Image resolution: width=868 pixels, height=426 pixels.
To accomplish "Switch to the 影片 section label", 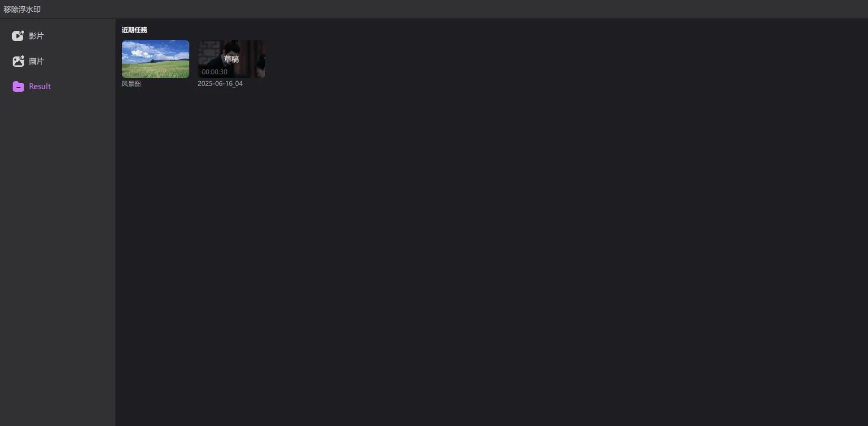I will click(x=36, y=36).
